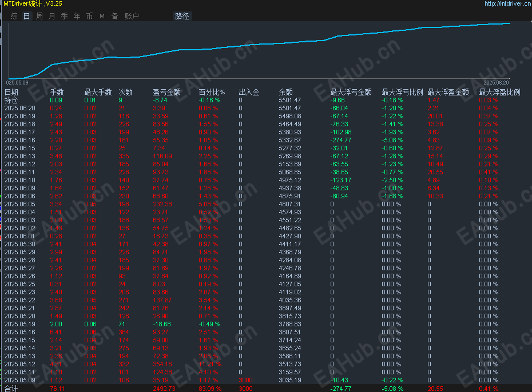Open the mtdriver.cn website link
The width and height of the screenshot is (532, 392).
click(507, 4)
